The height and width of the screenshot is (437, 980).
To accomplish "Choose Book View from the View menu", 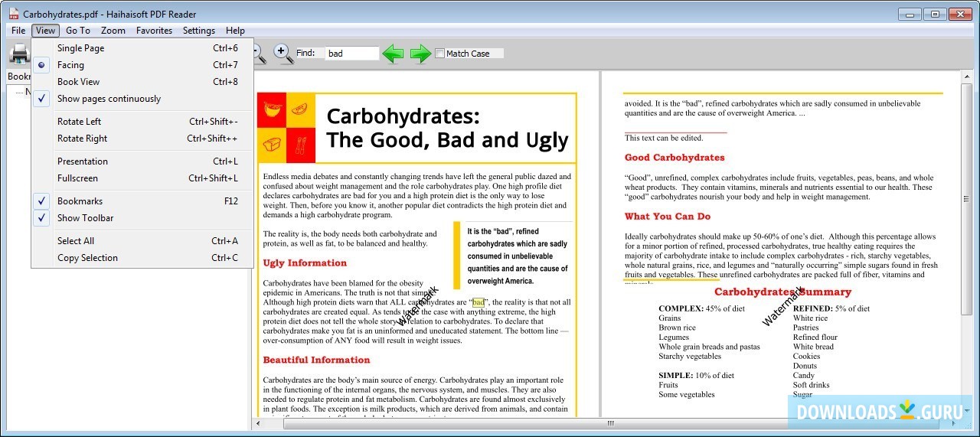I will 142,82.
